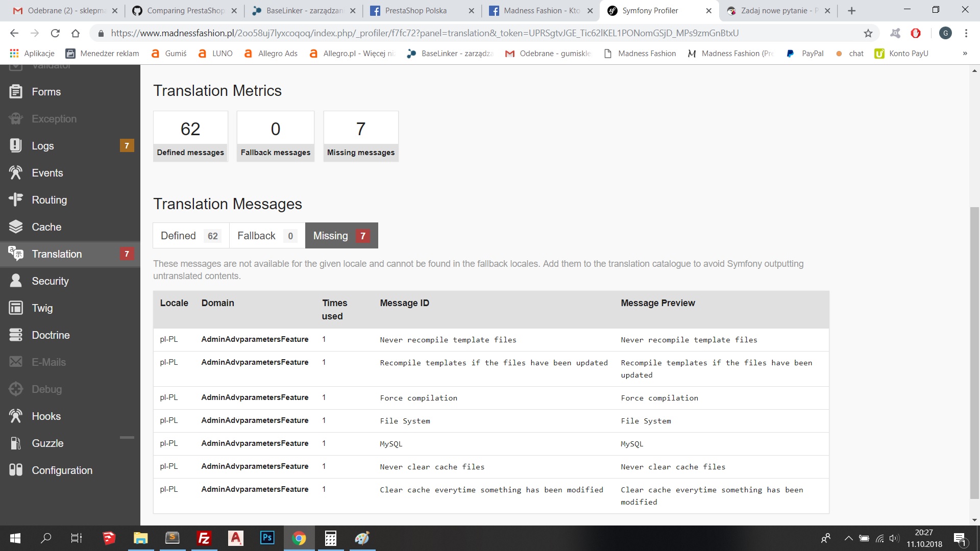Bookmark this page with star icon
The height and width of the screenshot is (551, 980).
(x=868, y=33)
